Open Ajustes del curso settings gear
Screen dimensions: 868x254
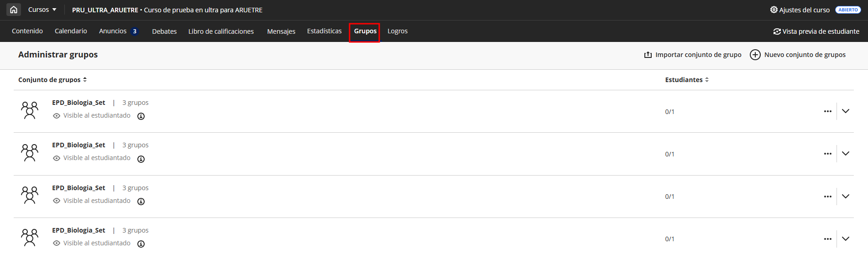click(774, 10)
